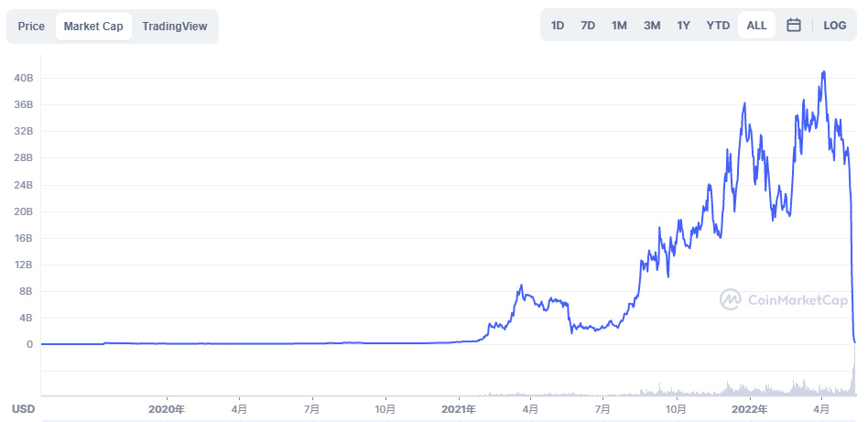Click the 2021年 timeline label
Screen dimensions: 868x422
[x=458, y=409]
